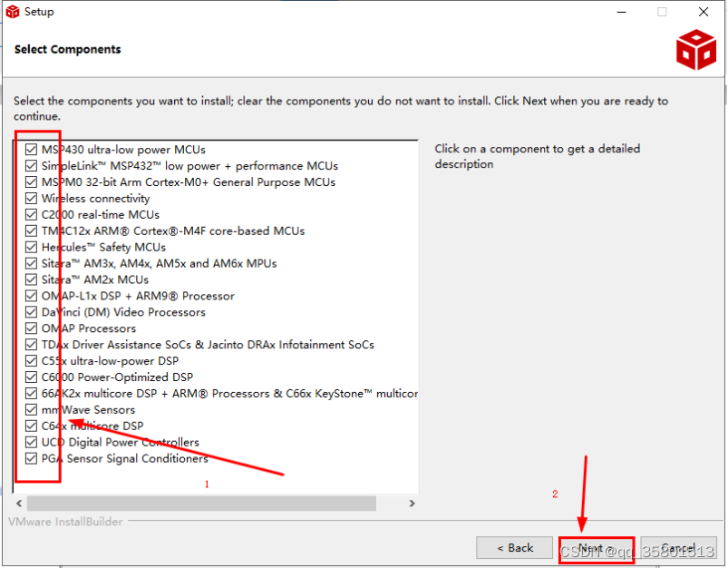Viewport: 728px width, 568px height.
Task: Click the Back button
Action: pyautogui.click(x=514, y=548)
